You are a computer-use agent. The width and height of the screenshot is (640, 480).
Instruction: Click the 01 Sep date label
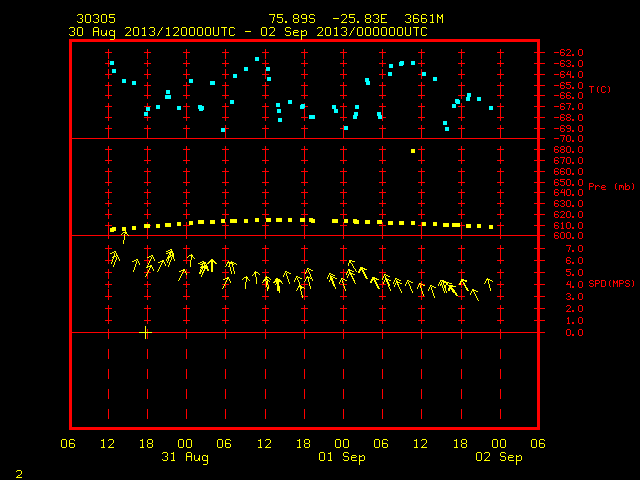[x=342, y=457]
